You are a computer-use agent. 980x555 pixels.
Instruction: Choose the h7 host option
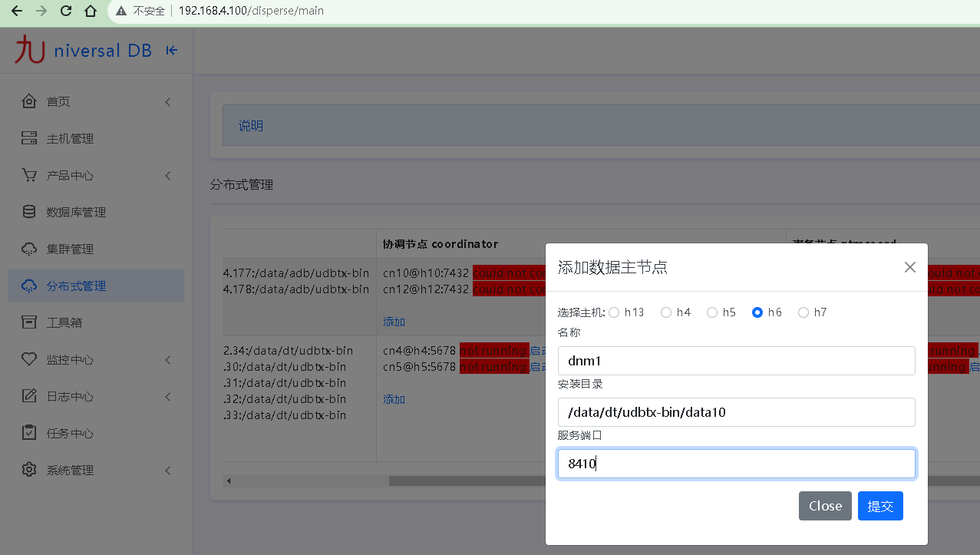point(803,312)
